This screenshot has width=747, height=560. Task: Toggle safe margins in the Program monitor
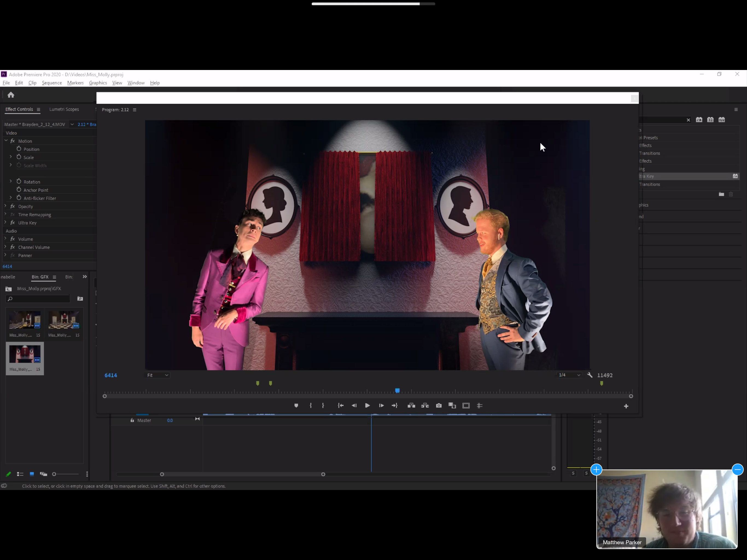click(466, 406)
